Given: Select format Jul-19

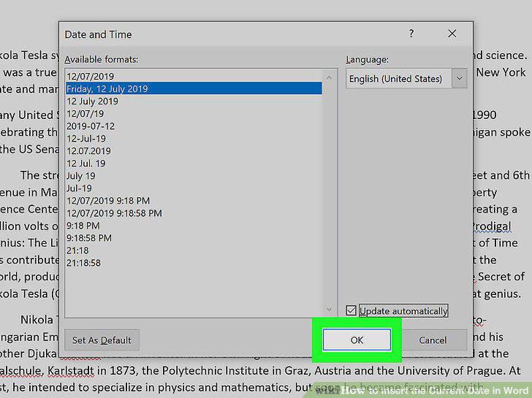Looking at the screenshot, I should click(194, 188).
